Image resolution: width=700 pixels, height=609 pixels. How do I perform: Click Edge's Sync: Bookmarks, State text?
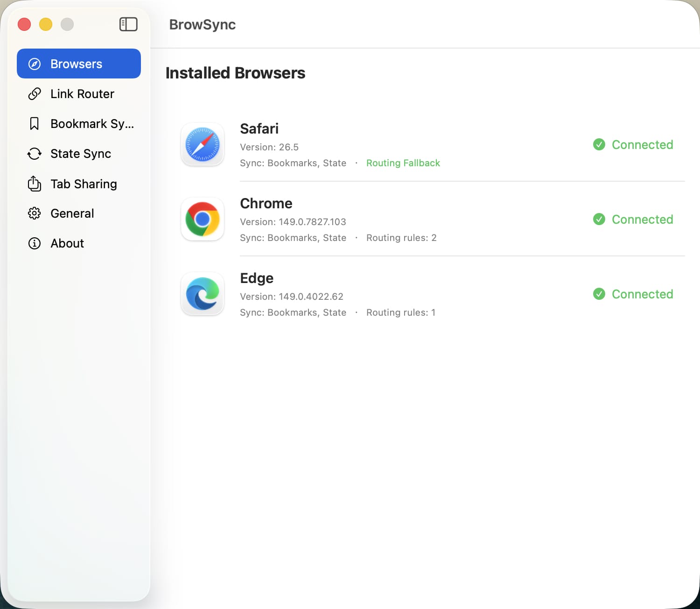tap(293, 312)
